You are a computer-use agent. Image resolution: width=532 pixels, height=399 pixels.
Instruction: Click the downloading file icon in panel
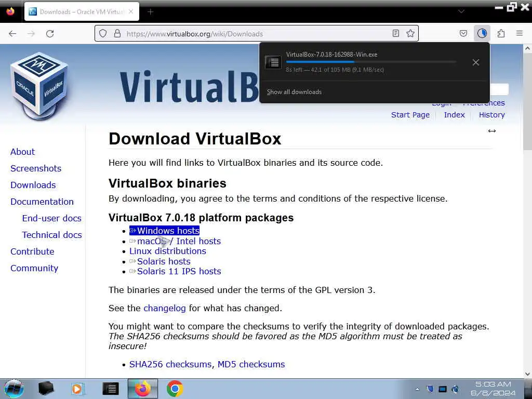point(273,62)
